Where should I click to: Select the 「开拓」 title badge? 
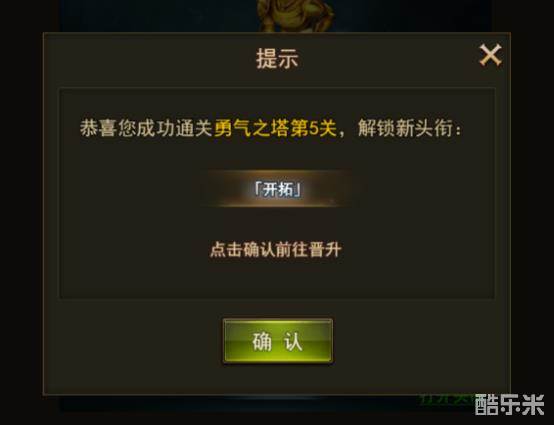(x=278, y=190)
